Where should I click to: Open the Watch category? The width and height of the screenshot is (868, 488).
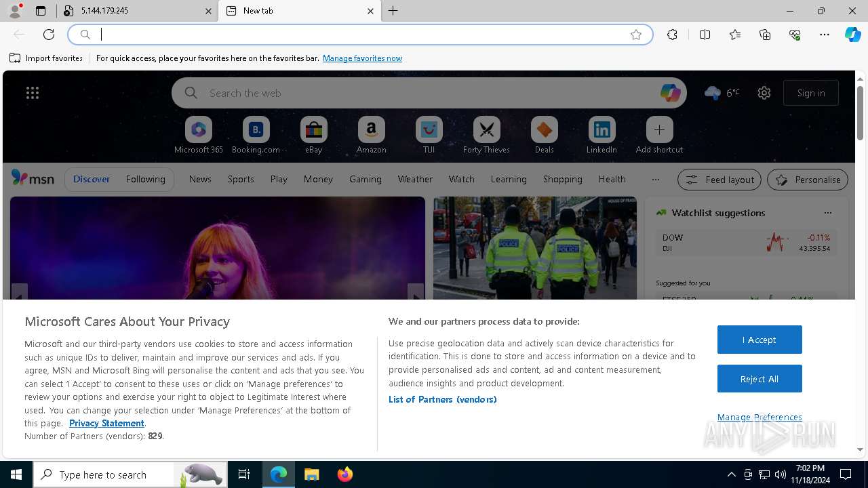click(462, 179)
